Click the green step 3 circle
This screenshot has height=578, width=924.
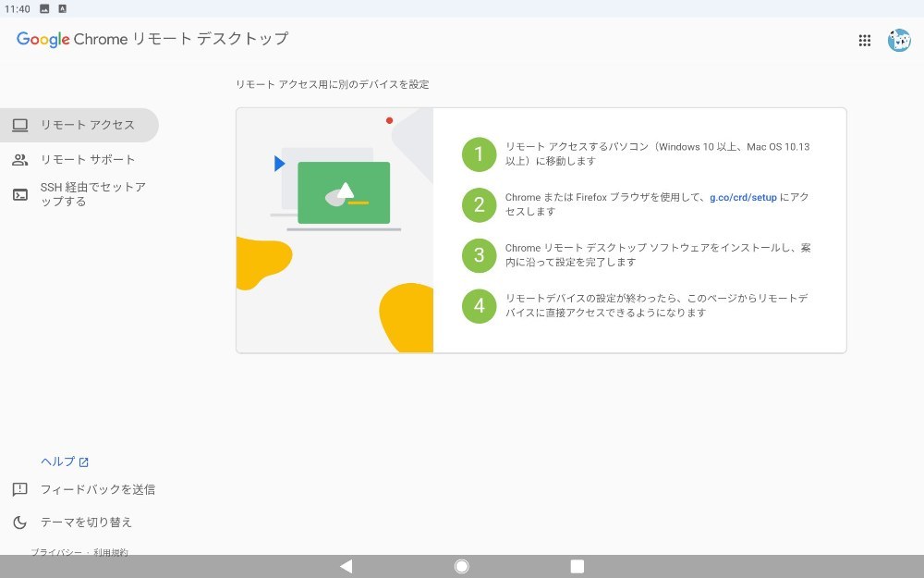479,255
